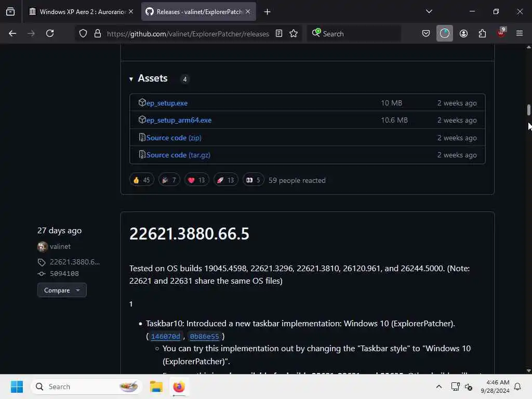Open File Explorer from taskbar

pos(156,387)
